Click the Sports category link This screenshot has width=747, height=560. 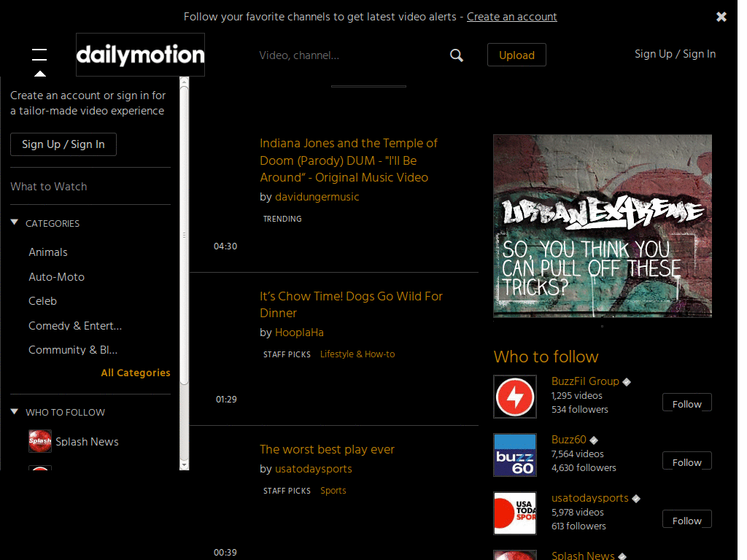(333, 491)
